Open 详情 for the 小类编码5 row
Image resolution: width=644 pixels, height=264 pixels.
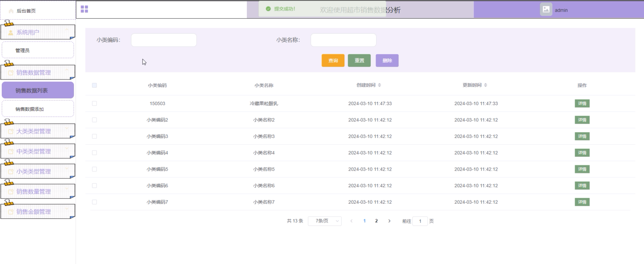[582, 169]
